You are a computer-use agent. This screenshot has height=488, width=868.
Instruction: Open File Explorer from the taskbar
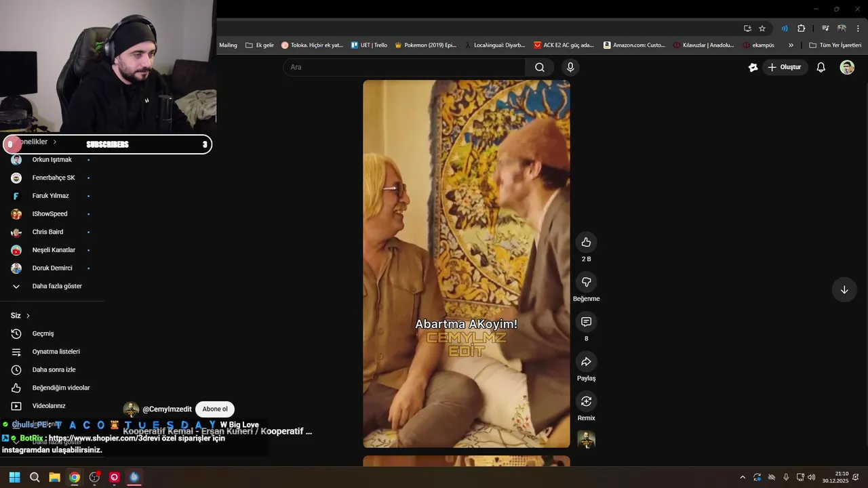(x=54, y=477)
